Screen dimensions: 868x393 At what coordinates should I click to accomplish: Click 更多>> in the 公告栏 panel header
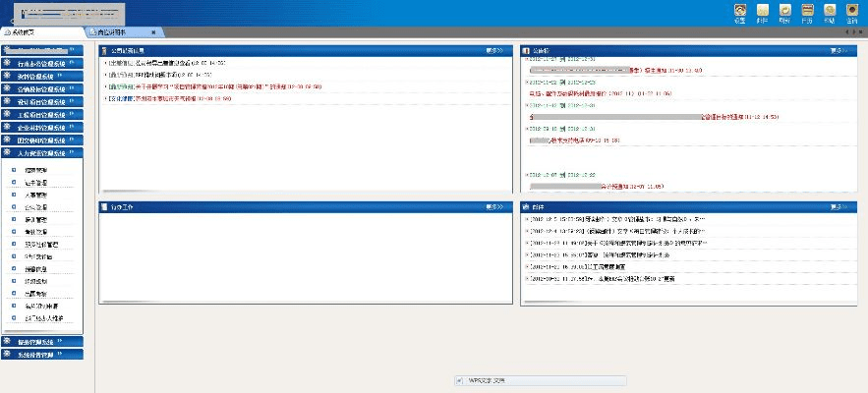pyautogui.click(x=838, y=50)
